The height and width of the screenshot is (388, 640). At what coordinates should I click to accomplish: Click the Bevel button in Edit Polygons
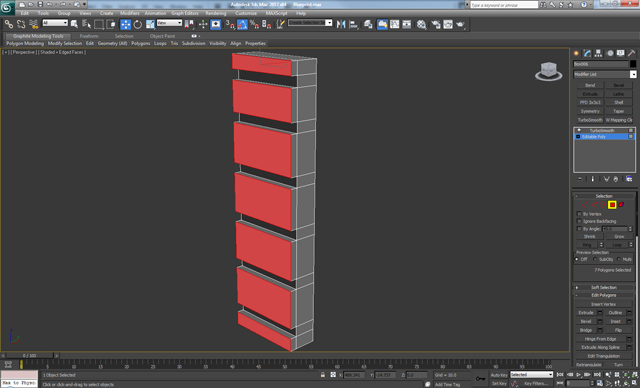coord(586,321)
